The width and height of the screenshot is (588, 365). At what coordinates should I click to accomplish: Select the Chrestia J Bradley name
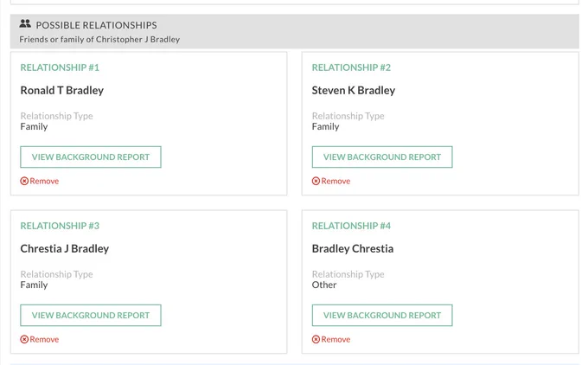click(x=65, y=249)
